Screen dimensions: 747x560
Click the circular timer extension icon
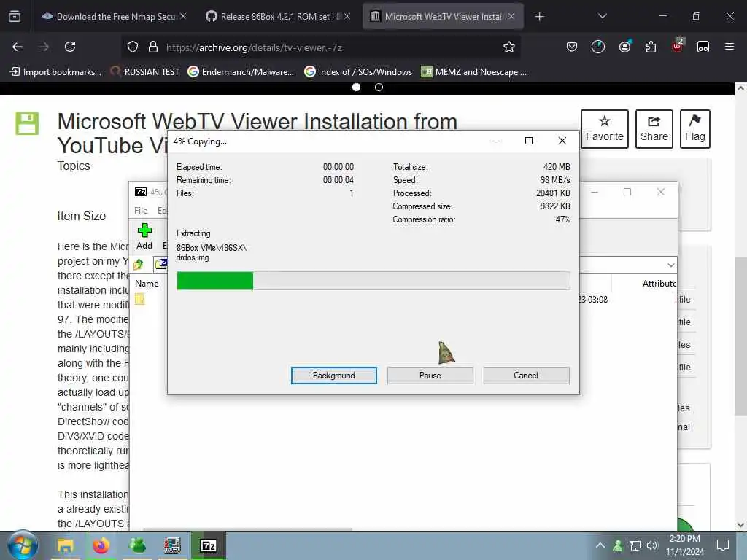pyautogui.click(x=598, y=47)
